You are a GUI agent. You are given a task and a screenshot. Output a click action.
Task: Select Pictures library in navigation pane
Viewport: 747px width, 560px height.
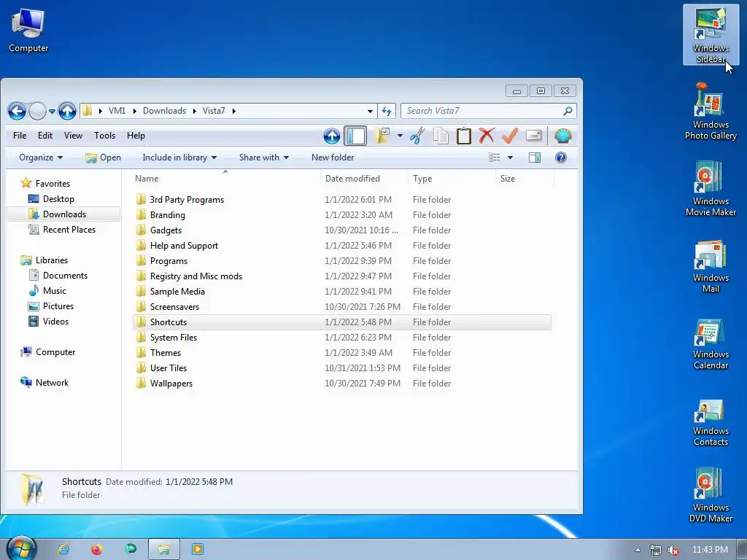pos(51,306)
